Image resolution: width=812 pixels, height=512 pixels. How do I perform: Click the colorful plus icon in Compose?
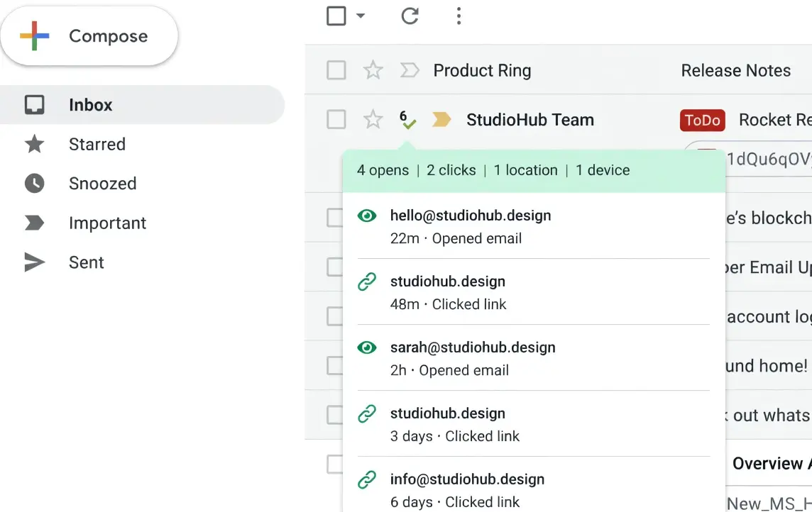[34, 35]
